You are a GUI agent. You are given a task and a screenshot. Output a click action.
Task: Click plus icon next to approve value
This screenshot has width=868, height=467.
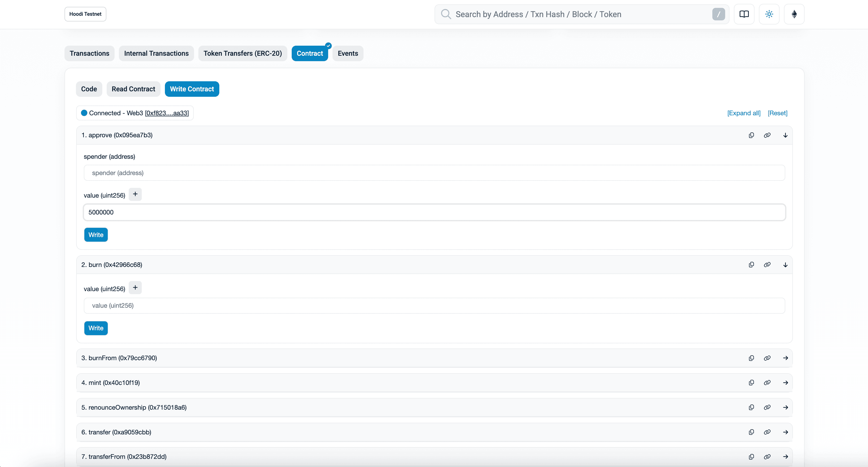(x=135, y=194)
